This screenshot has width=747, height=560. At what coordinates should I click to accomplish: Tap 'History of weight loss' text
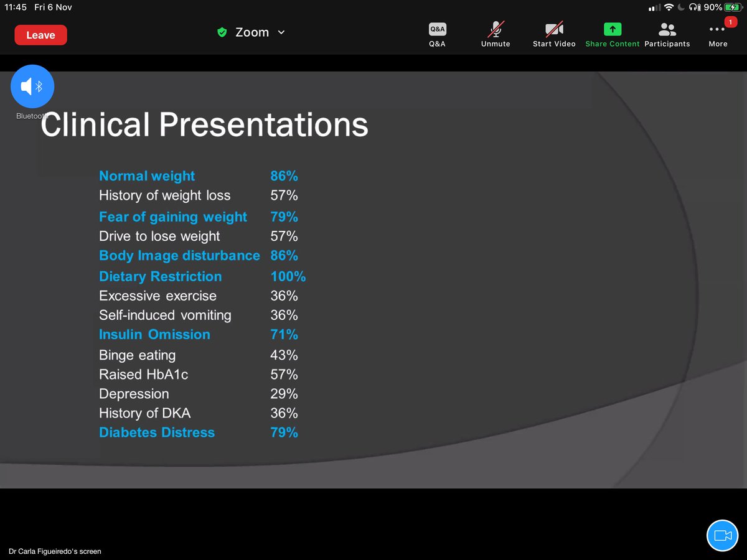pos(165,195)
